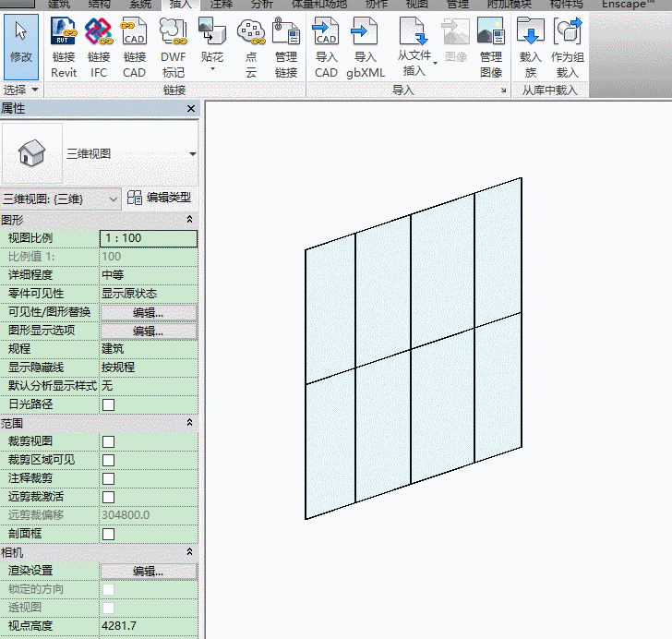Toggle the 裁剪视图 checkbox
This screenshot has height=639, width=672.
tap(108, 441)
